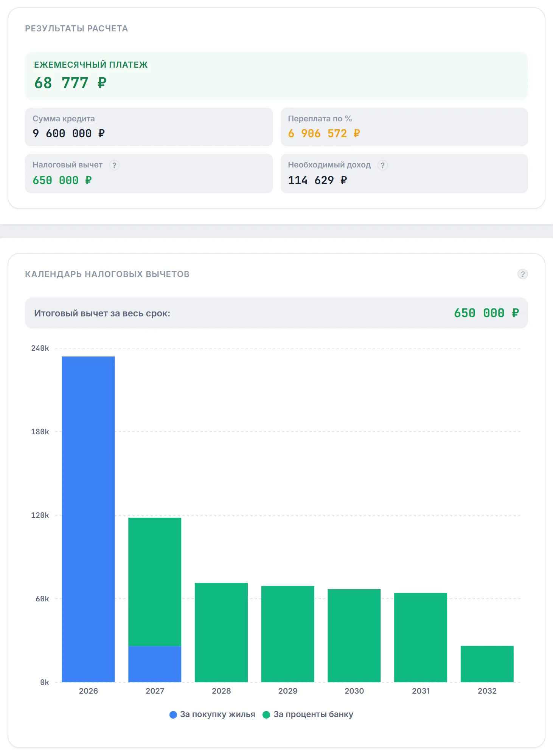The image size is (553, 756).
Task: Select the 2029 bar in the chart
Action: click(287, 634)
